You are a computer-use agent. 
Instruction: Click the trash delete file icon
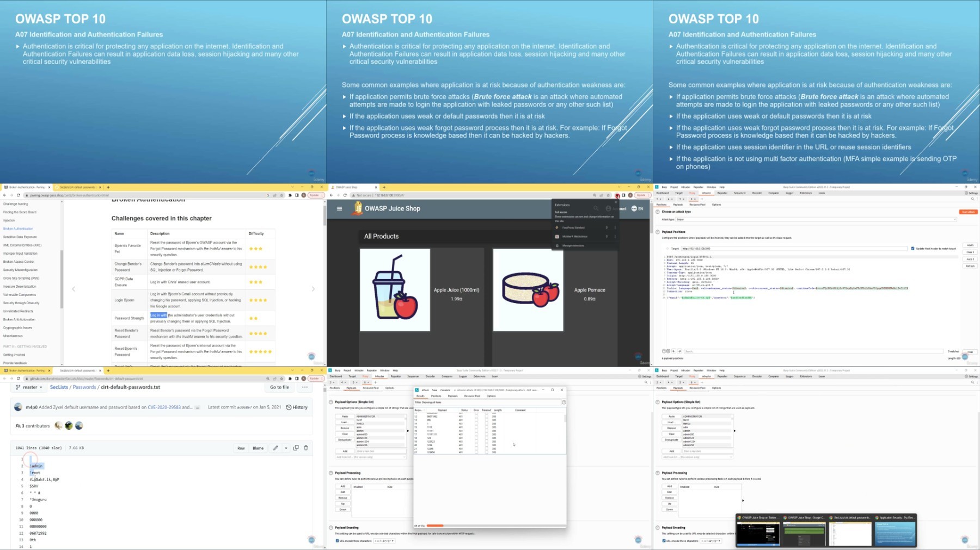[x=306, y=448]
